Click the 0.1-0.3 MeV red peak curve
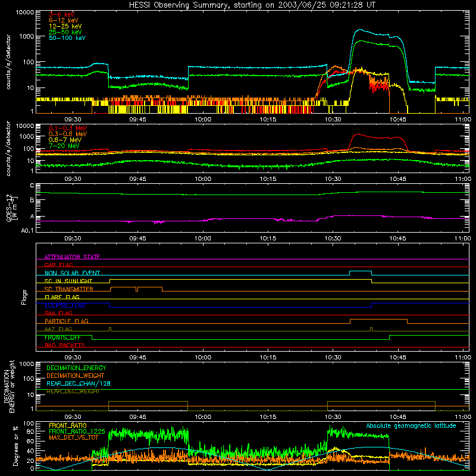Screen dimensions: 476x476 click(x=358, y=134)
